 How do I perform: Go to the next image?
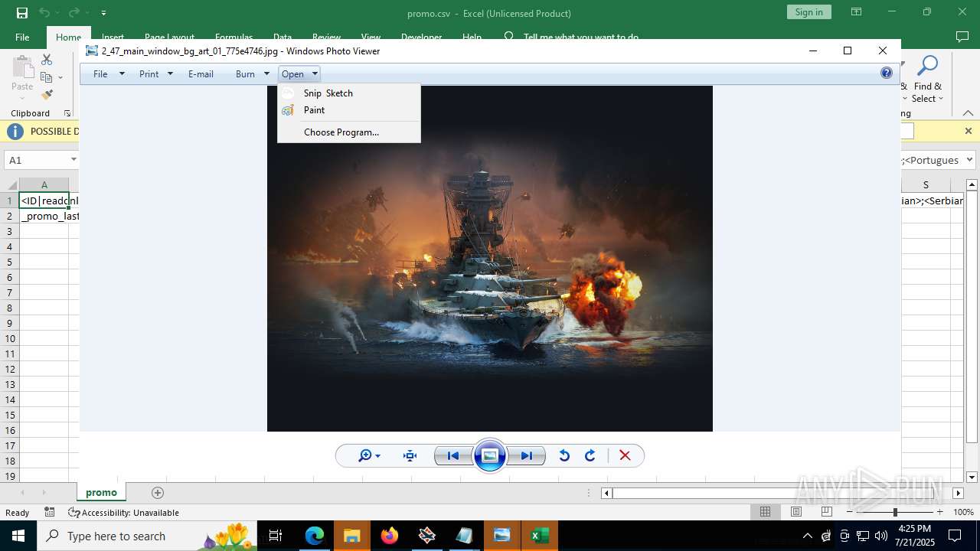click(x=527, y=456)
